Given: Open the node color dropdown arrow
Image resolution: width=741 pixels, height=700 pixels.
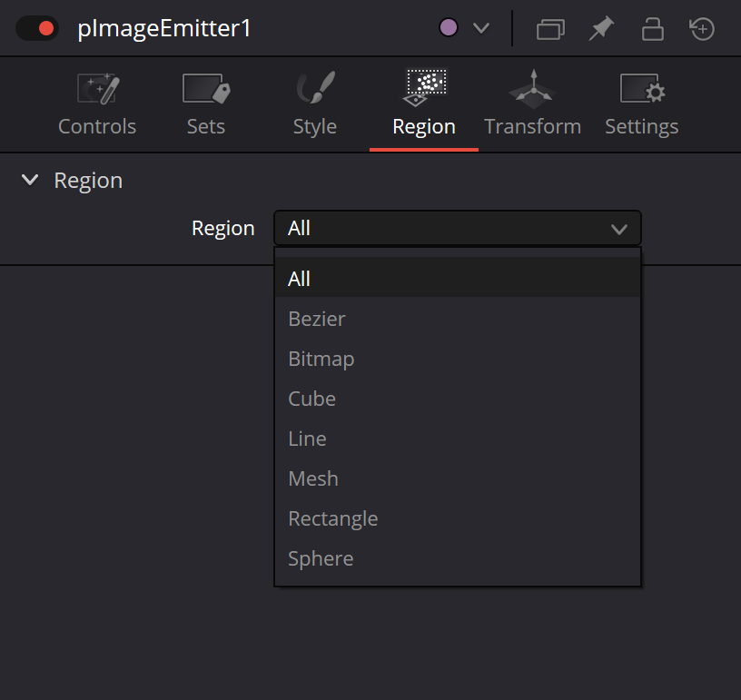Looking at the screenshot, I should click(x=481, y=28).
